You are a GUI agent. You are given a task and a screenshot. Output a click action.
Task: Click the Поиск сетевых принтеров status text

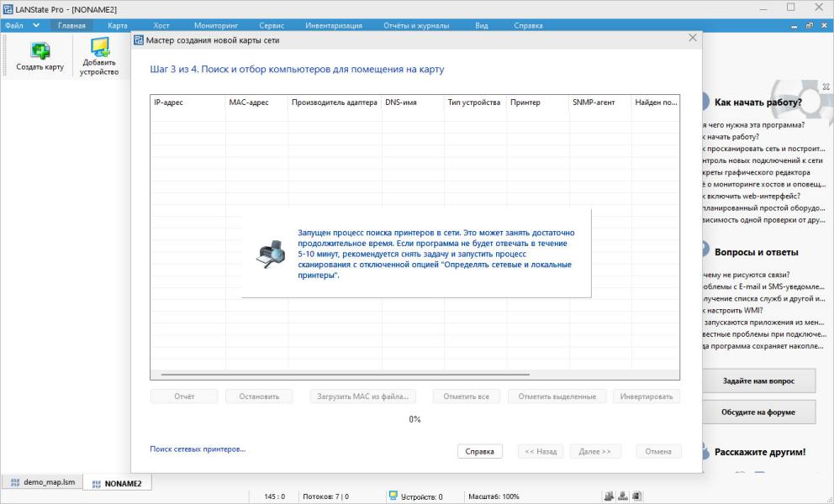pos(198,449)
